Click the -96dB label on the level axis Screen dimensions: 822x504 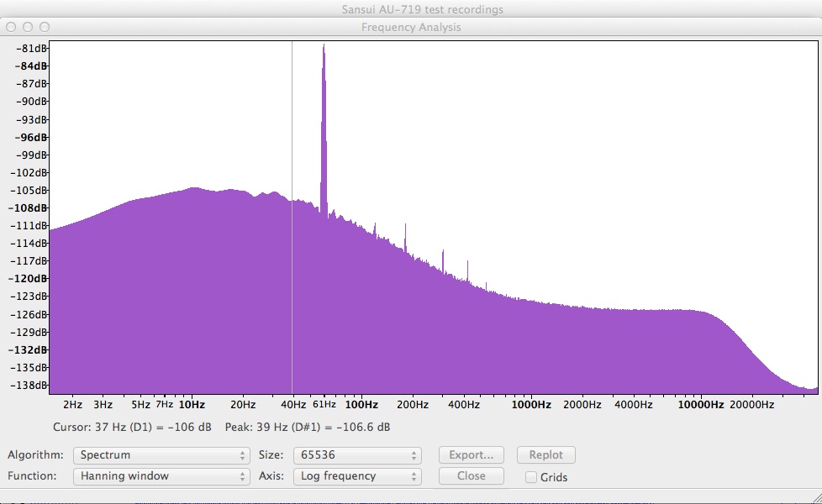31,137
